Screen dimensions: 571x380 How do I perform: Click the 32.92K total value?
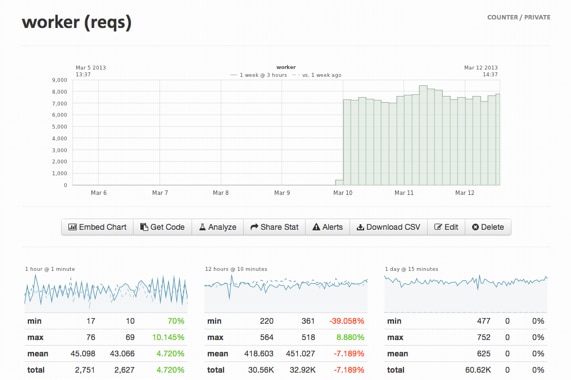(303, 370)
